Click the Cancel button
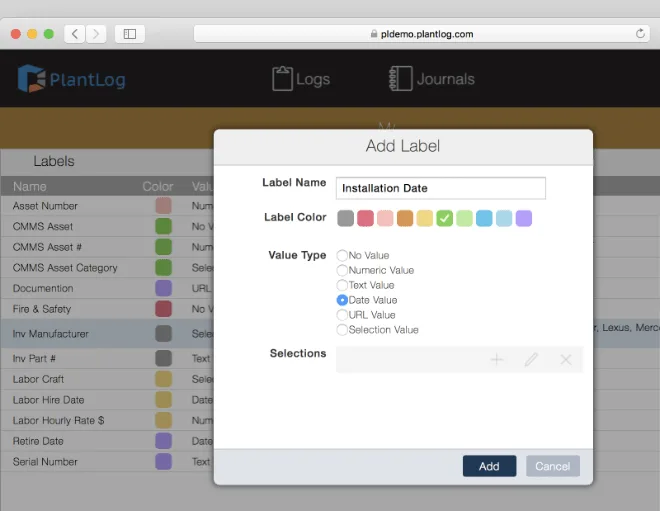This screenshot has height=511, width=660. 553,466
